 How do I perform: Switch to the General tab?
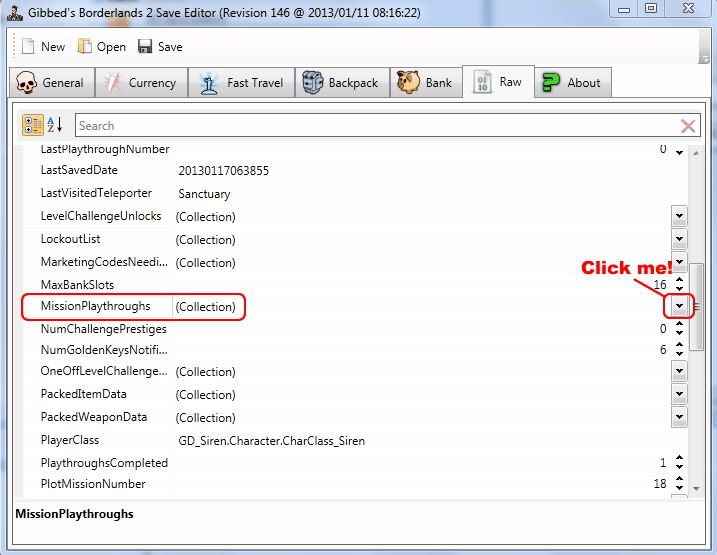51,83
